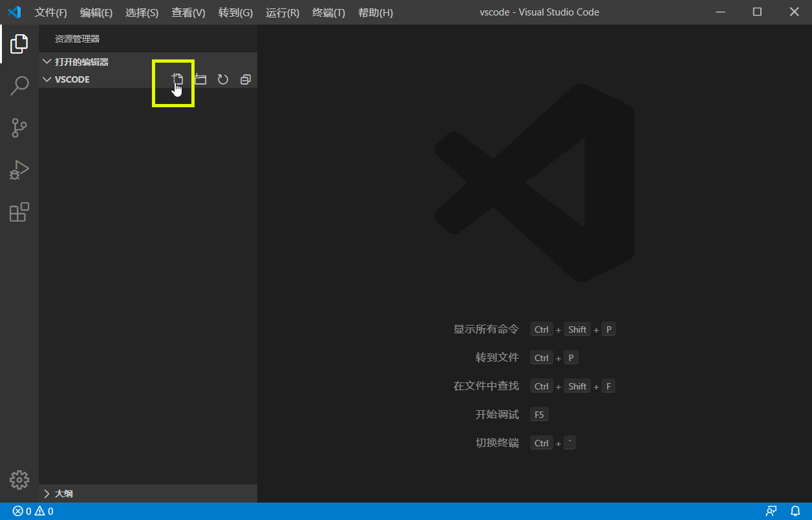Click the F5 key label
812x520 pixels.
[539, 415]
